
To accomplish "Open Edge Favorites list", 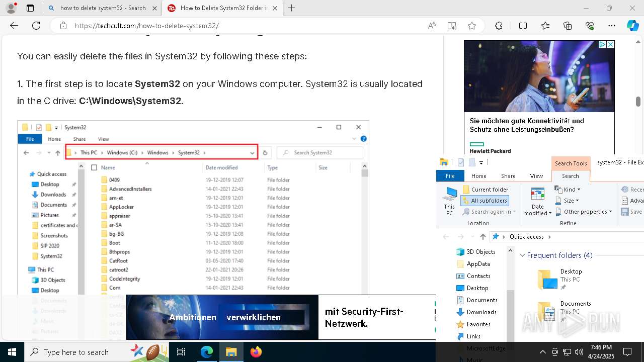I will [x=545, y=26].
